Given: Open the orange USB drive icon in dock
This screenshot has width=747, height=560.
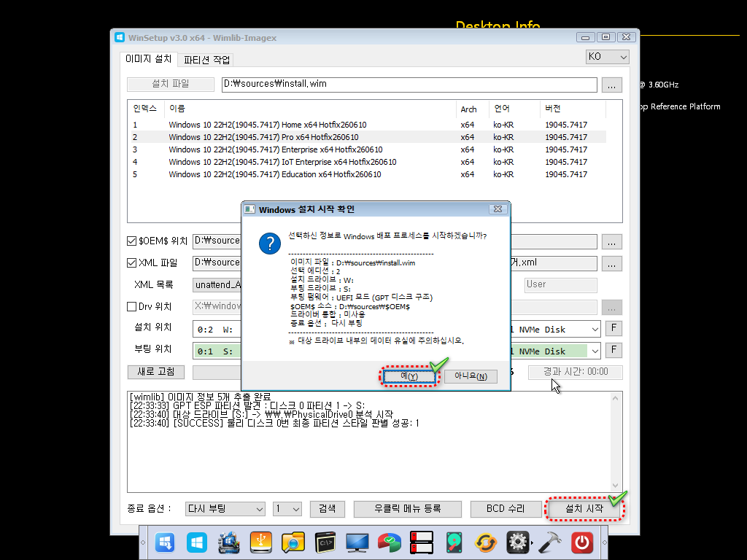Looking at the screenshot, I should coord(260,542).
